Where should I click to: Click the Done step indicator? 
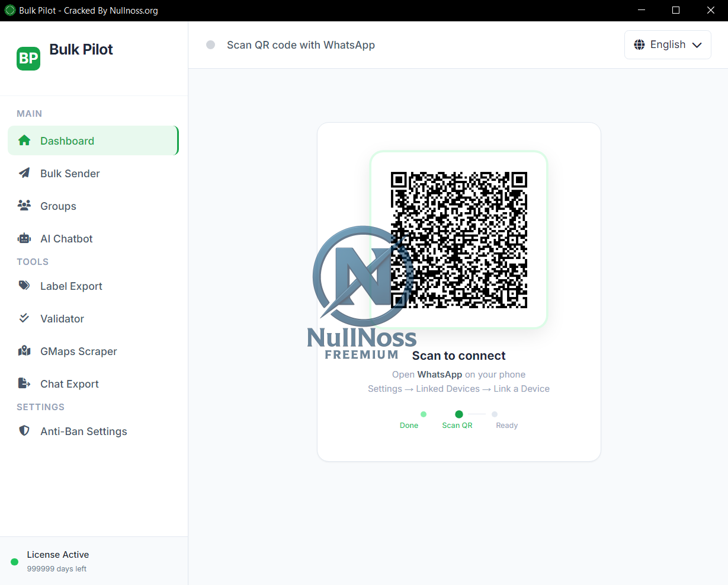pos(423,414)
